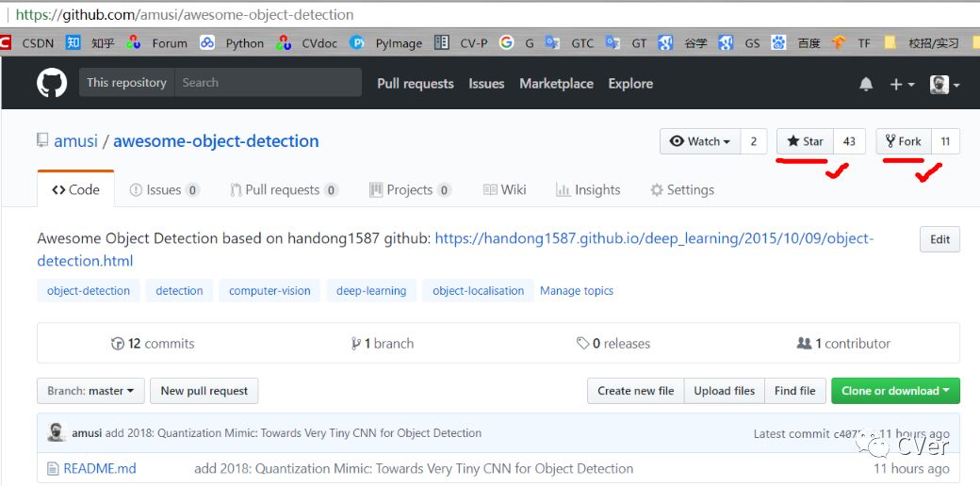Switch to the Projects tab
Image resolution: width=980 pixels, height=486 pixels.
(x=410, y=190)
